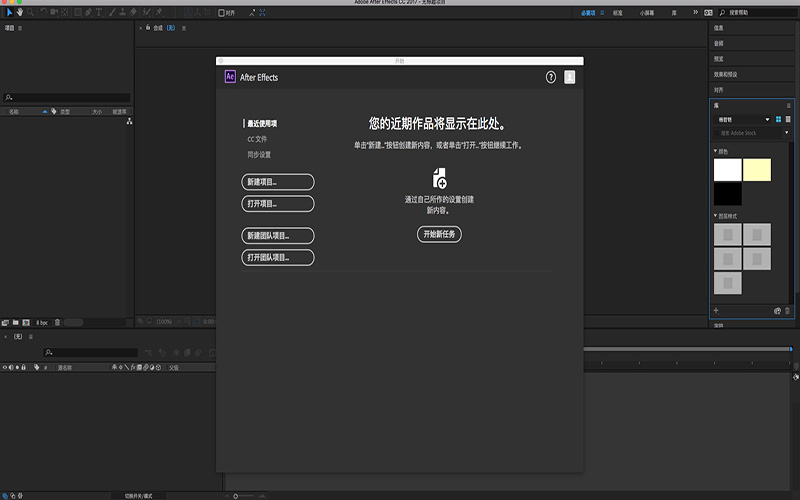Viewport: 800px width, 500px height.
Task: Select the Horizontal Type tool
Action: coord(99,12)
